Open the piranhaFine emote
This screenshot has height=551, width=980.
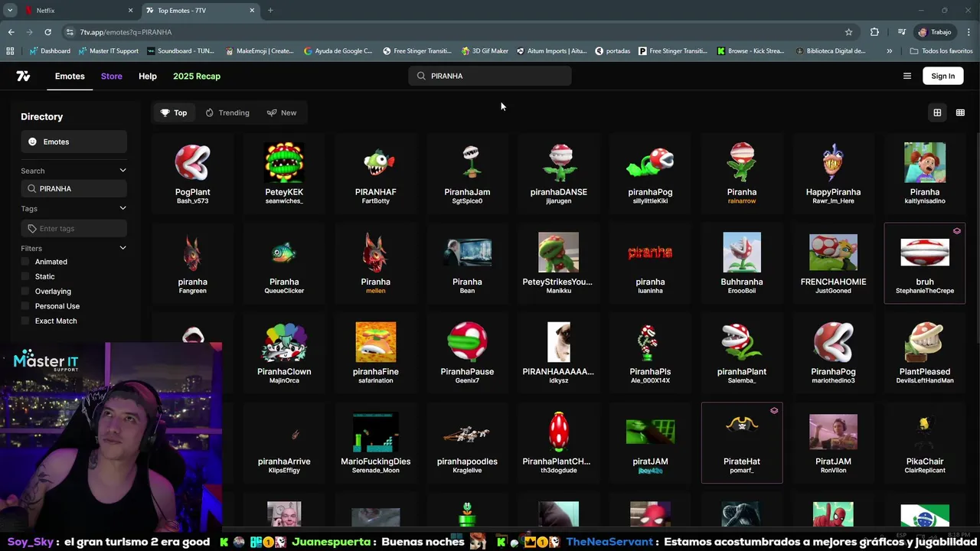pyautogui.click(x=375, y=353)
